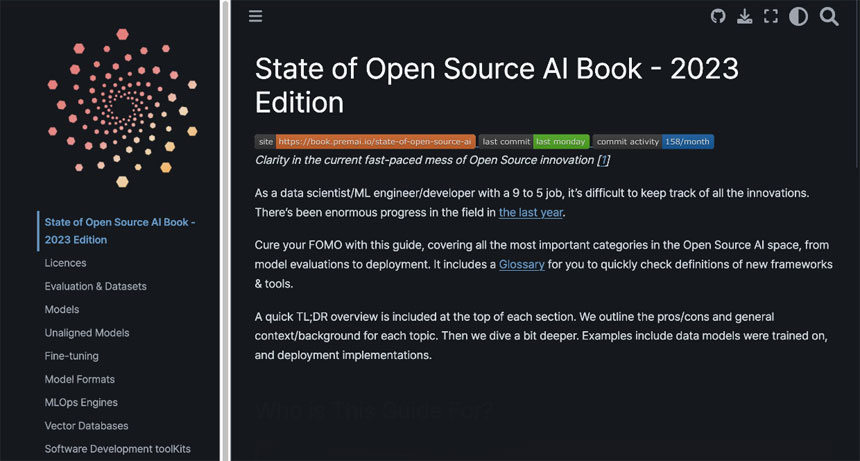Image resolution: width=860 pixels, height=461 pixels.
Task: Toggle light/dark theme
Action: [798, 16]
